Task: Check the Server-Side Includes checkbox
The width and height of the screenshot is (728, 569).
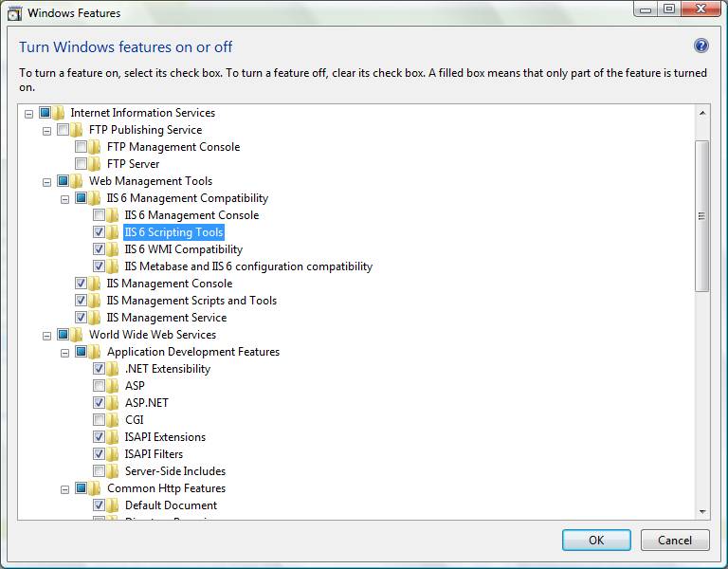Action: pyautogui.click(x=99, y=471)
